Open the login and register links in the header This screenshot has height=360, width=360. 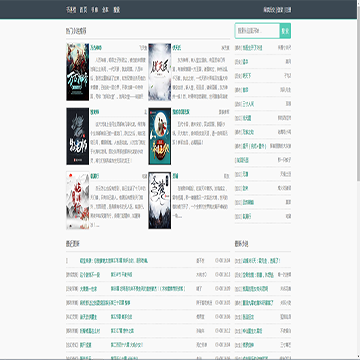(x=277, y=10)
